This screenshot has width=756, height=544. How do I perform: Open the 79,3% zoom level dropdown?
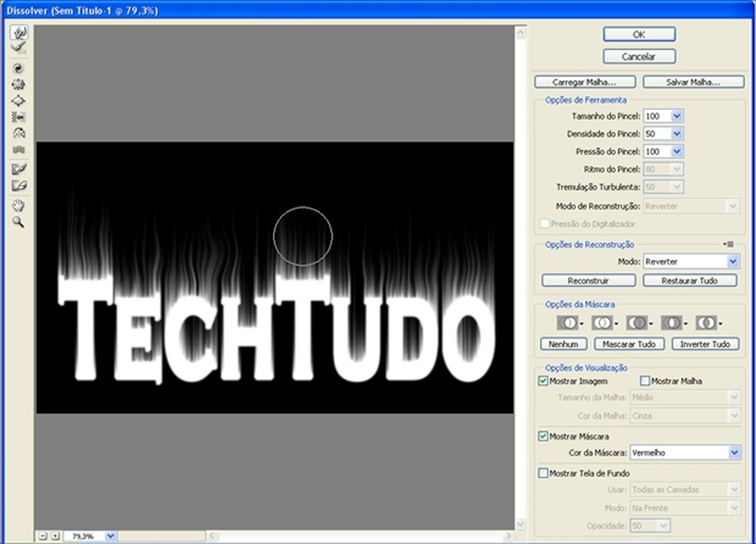(110, 536)
